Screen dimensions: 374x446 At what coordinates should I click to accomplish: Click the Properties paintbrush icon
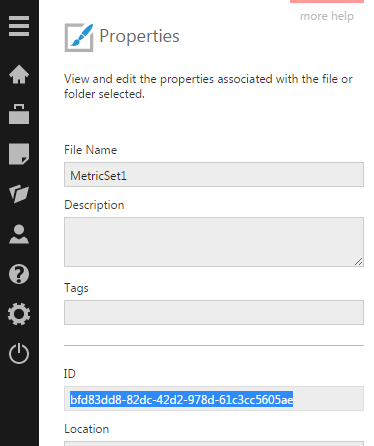point(79,38)
